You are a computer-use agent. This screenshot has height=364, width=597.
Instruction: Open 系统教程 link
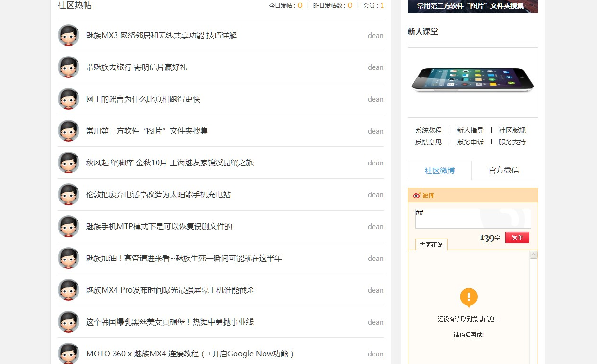[428, 130]
